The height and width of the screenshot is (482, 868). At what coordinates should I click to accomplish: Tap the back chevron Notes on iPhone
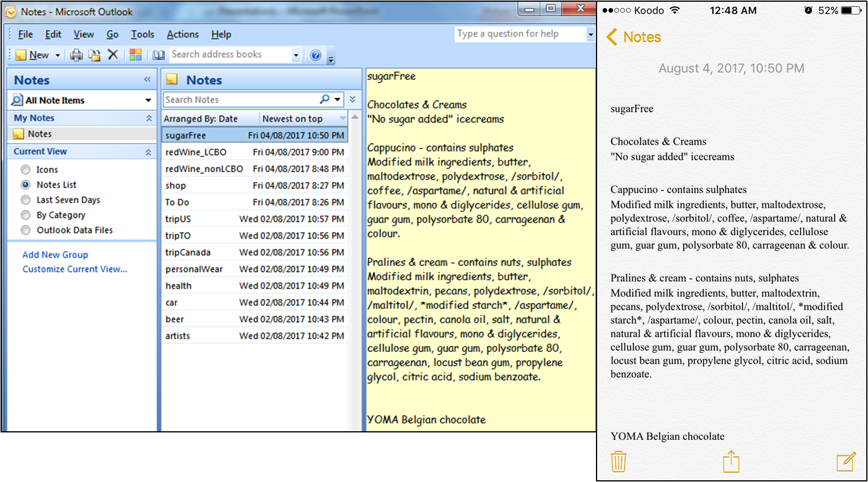point(633,37)
